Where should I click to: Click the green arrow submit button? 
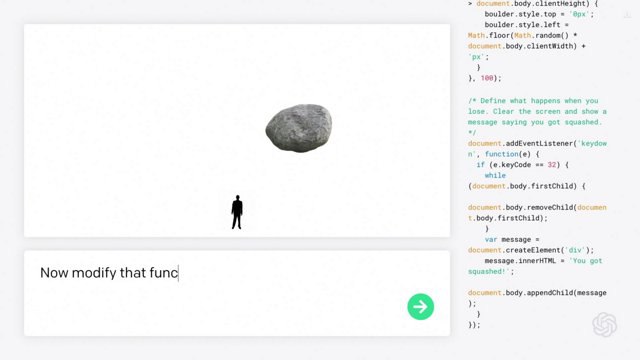(x=420, y=307)
